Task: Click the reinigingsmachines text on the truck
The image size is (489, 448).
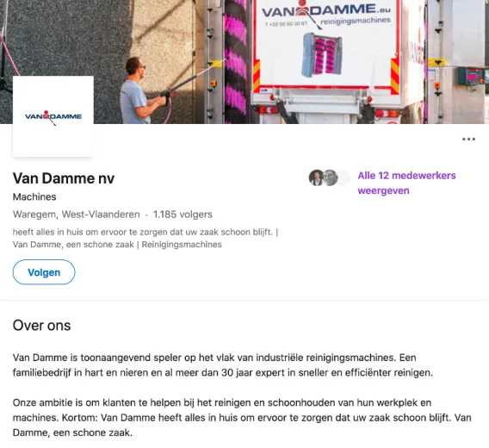Action: click(356, 22)
